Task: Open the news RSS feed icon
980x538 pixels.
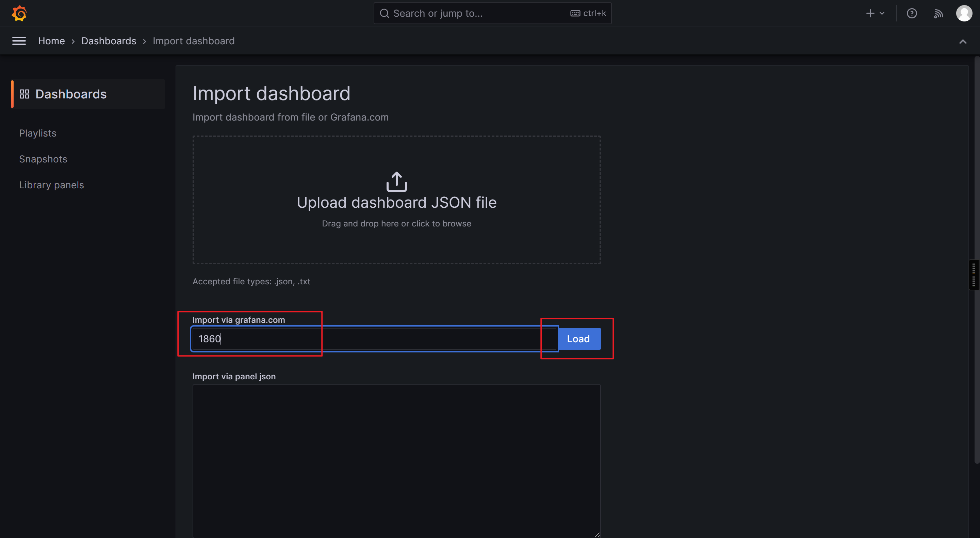Action: click(x=938, y=14)
